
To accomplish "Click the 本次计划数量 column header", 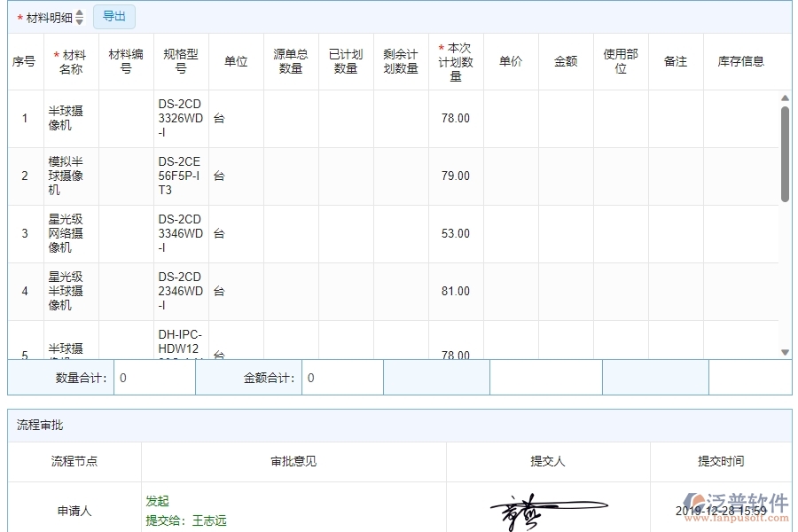I will tap(456, 62).
